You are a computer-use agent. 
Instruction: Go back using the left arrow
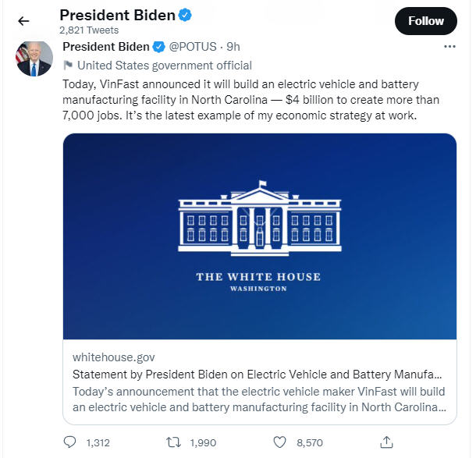(23, 21)
